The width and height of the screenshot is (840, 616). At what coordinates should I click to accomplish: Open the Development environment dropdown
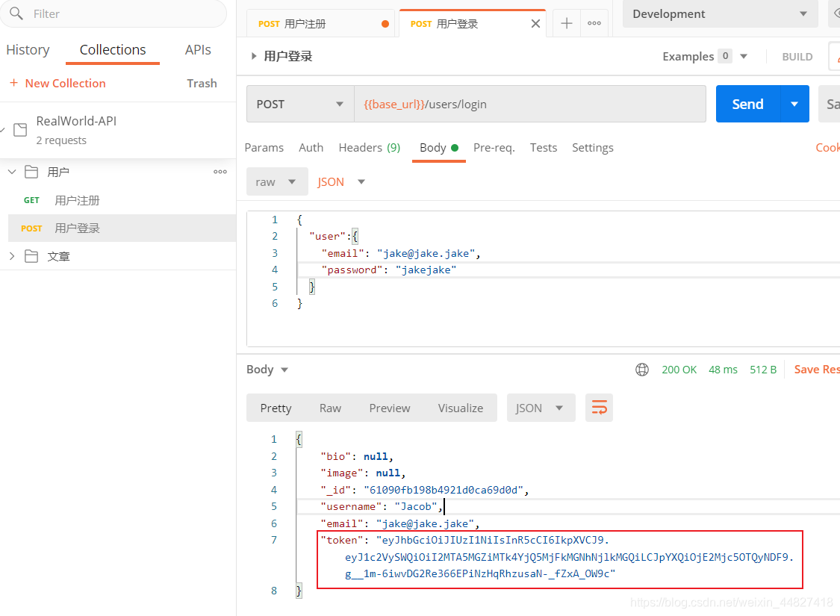(x=720, y=14)
